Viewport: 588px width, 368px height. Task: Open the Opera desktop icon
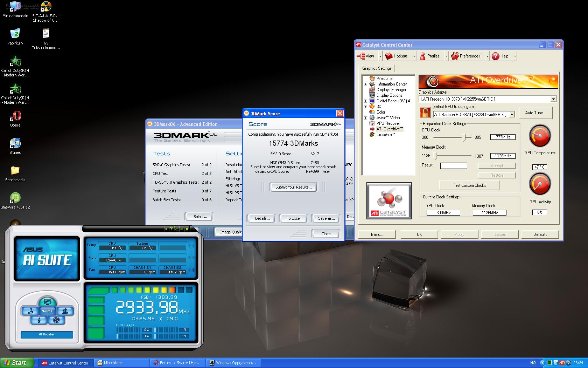pyautogui.click(x=15, y=119)
